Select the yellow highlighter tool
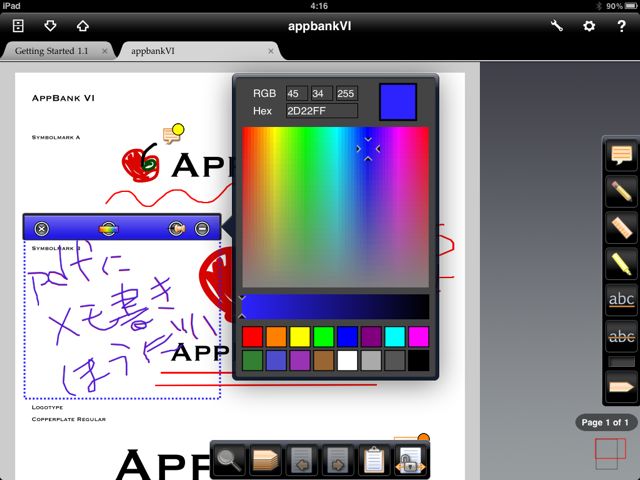 [621, 263]
